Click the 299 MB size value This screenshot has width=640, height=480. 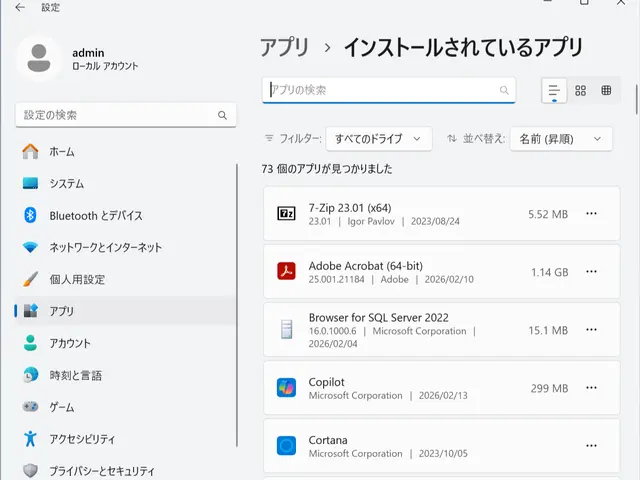coord(549,388)
